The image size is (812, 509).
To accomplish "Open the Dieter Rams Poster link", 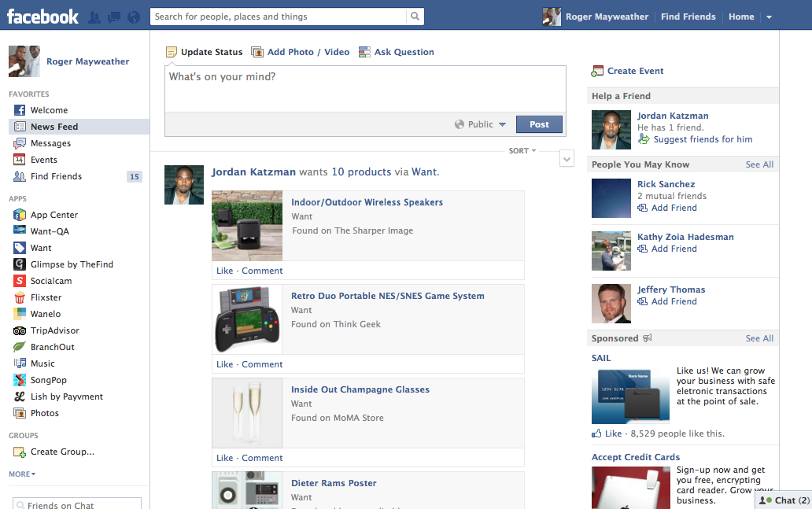I will pyautogui.click(x=334, y=483).
